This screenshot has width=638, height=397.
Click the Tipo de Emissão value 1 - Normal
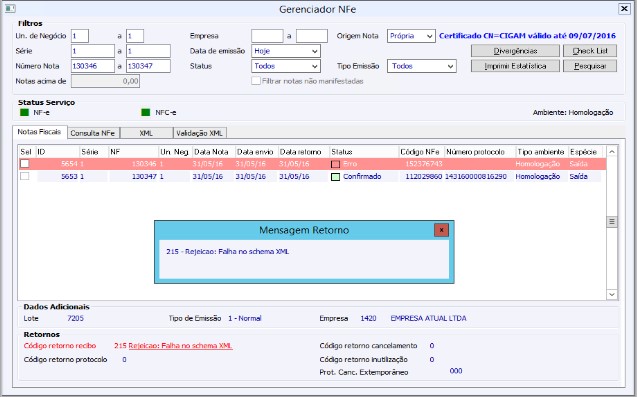pyautogui.click(x=245, y=318)
